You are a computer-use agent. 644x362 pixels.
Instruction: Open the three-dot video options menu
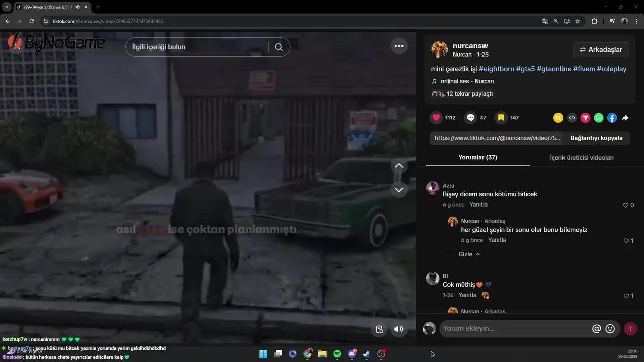(399, 46)
